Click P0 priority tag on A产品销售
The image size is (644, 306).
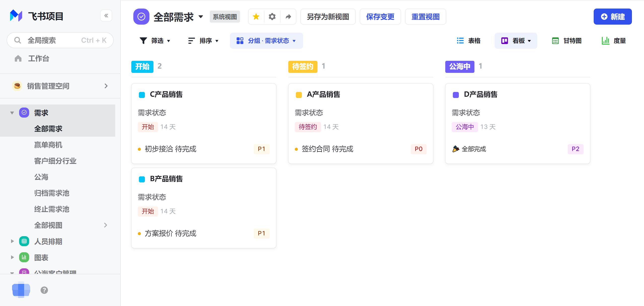point(419,149)
